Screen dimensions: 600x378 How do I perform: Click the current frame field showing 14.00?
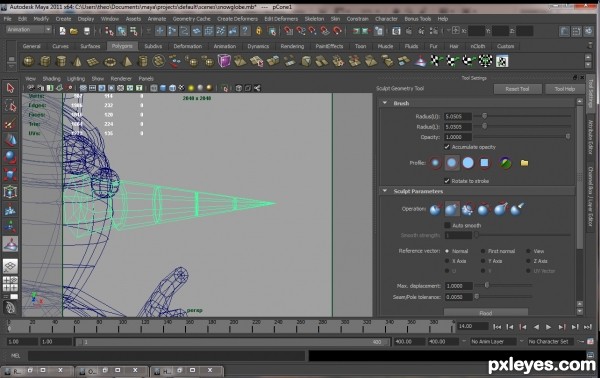[x=473, y=326]
